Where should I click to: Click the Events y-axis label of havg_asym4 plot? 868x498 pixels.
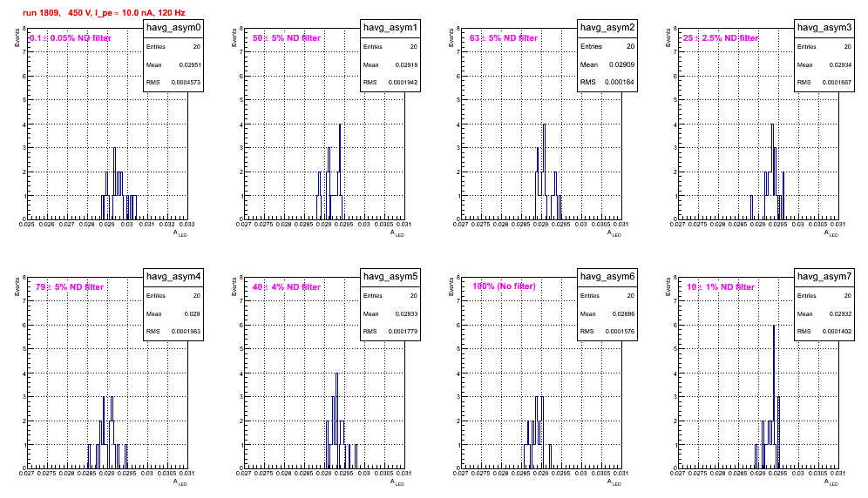[17, 286]
